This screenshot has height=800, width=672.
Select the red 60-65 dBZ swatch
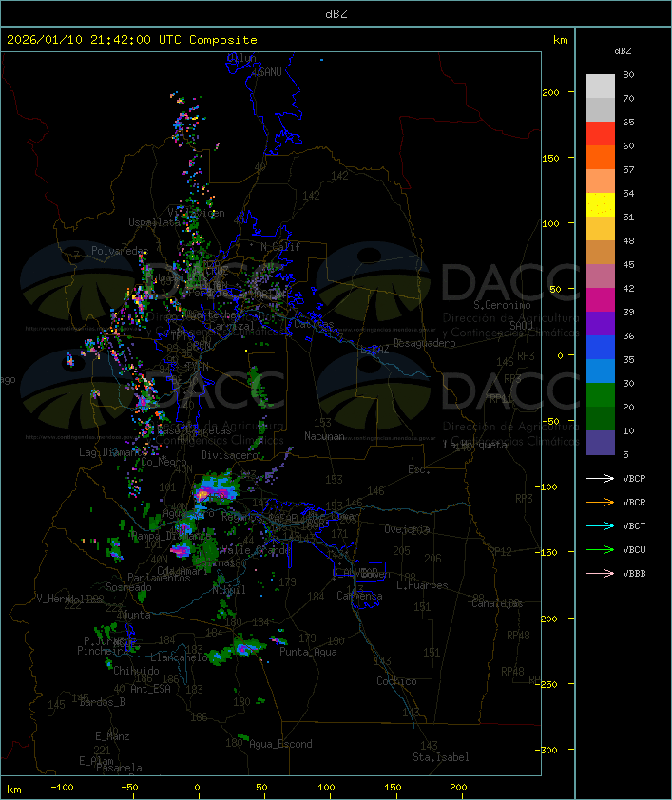600,134
